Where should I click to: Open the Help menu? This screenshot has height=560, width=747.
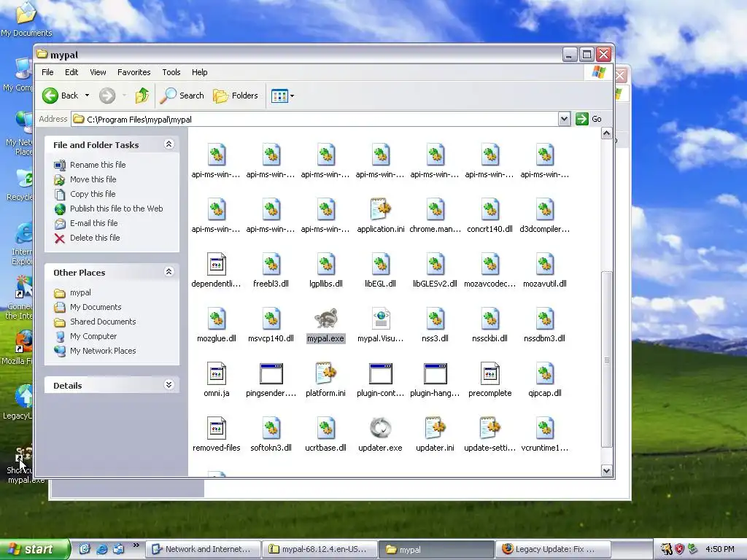click(200, 72)
